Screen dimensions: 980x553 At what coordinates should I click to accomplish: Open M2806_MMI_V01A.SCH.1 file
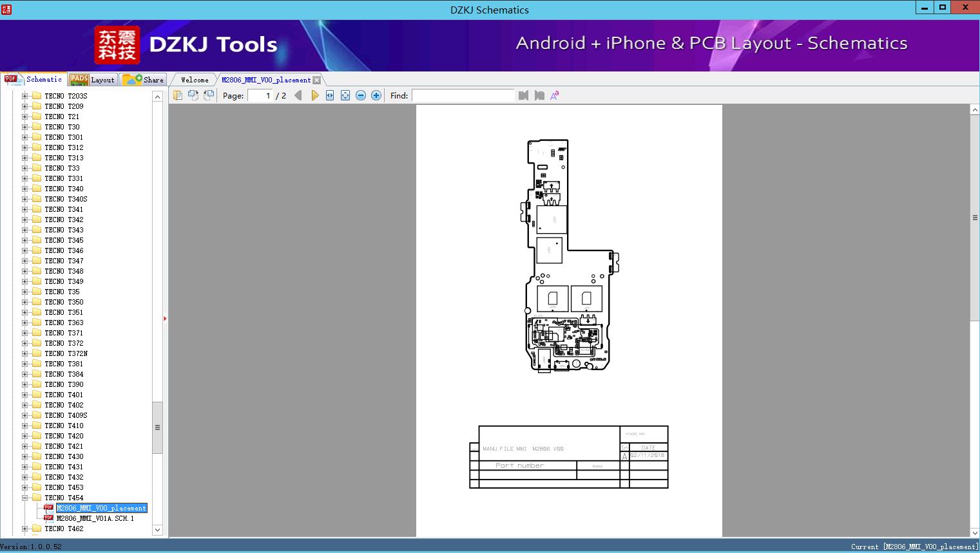(x=95, y=518)
